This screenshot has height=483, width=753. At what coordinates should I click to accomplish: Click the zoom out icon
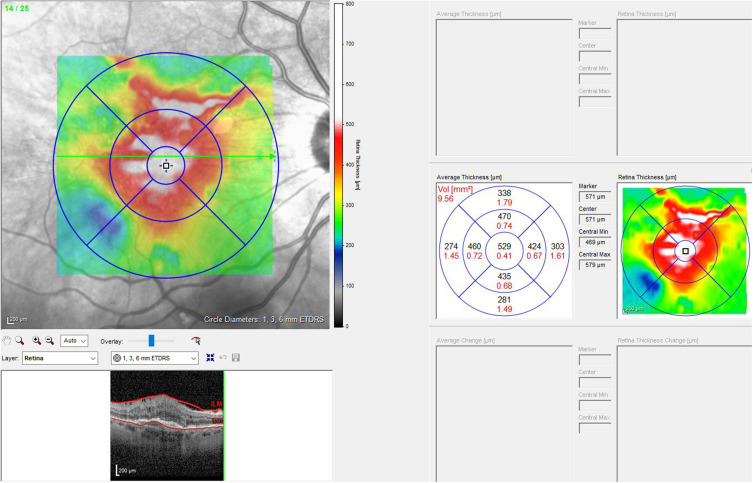coord(49,340)
